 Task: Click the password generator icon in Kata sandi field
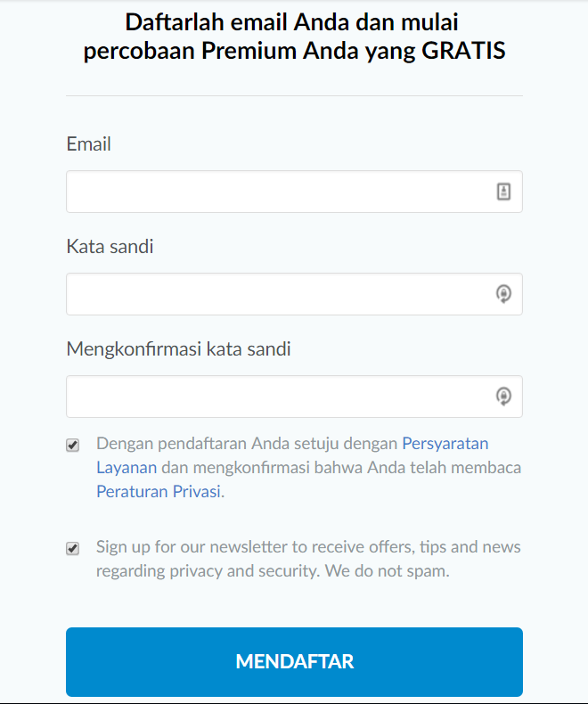[x=503, y=294]
